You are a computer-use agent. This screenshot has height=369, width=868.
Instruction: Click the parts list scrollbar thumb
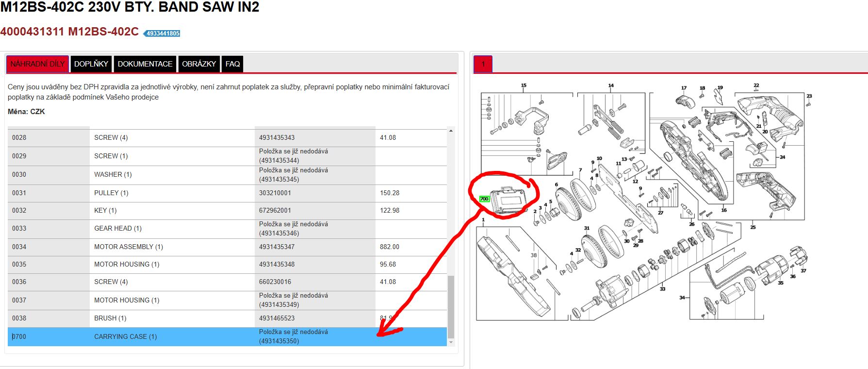(451, 307)
